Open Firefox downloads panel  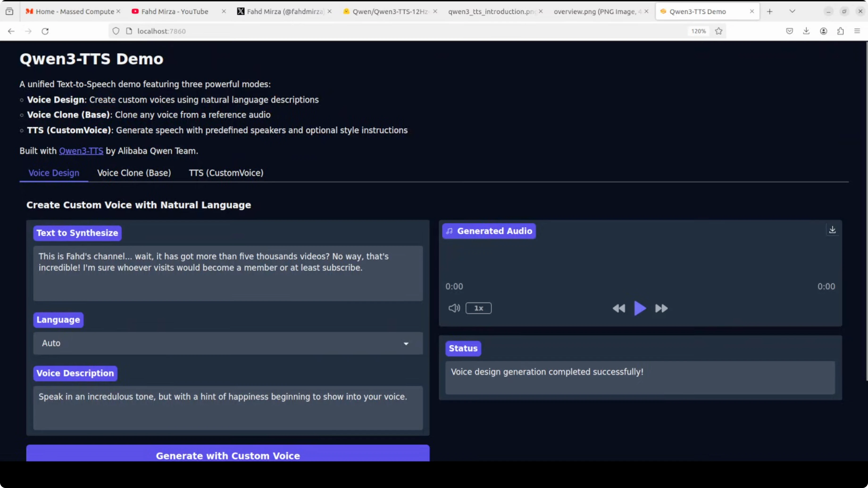806,31
